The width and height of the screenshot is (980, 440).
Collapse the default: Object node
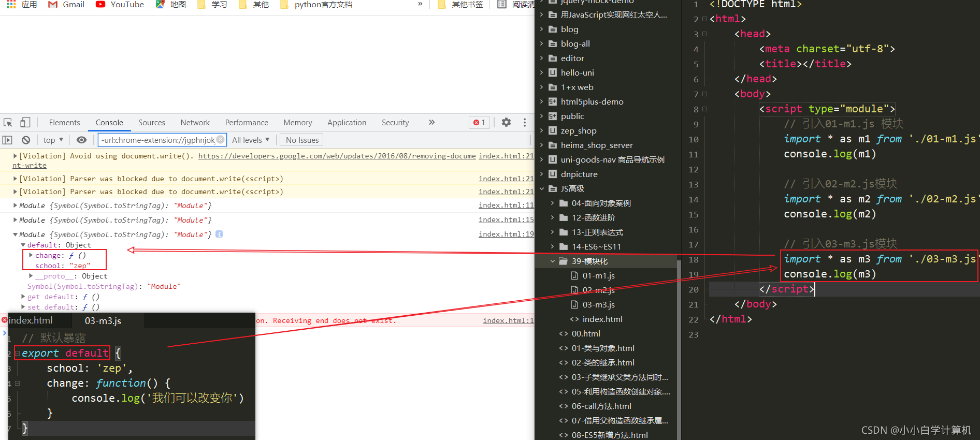pos(23,245)
